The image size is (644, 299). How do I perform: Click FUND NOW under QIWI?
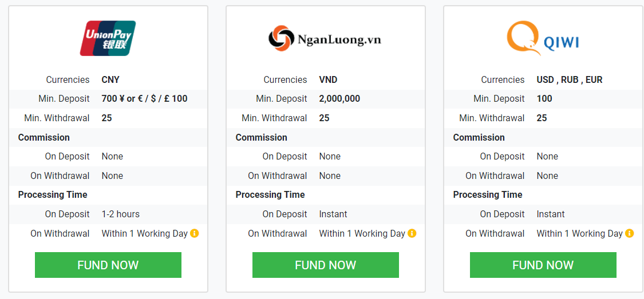click(x=543, y=265)
